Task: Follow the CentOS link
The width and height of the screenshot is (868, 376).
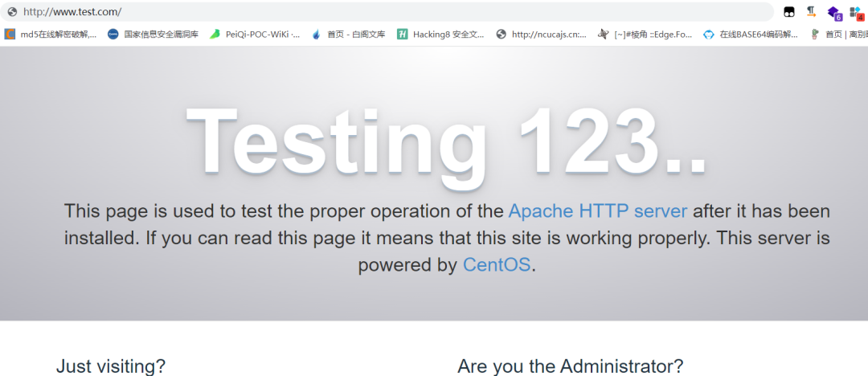Action: pos(497,264)
